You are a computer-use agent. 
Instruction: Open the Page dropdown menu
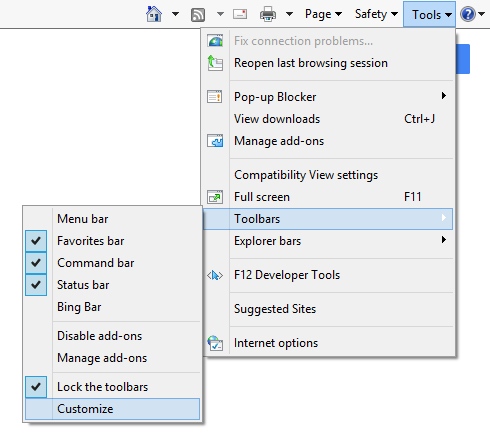[323, 14]
